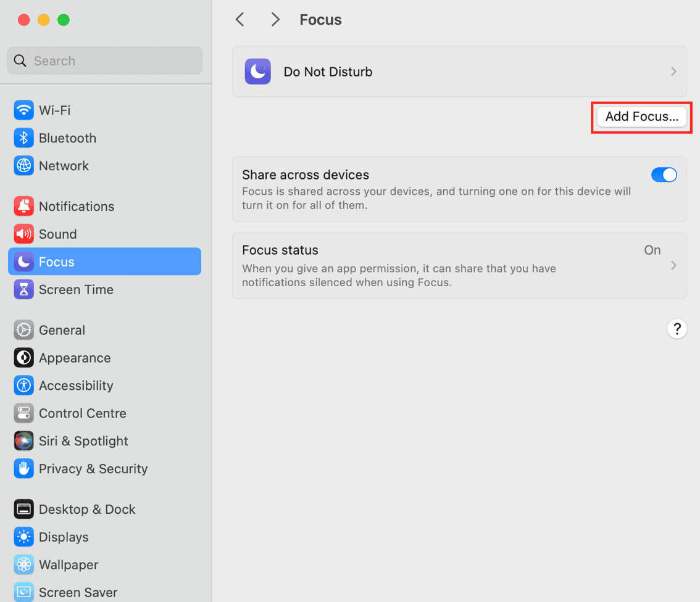Click the Search field in sidebar
This screenshot has height=602, width=700.
coord(105,61)
